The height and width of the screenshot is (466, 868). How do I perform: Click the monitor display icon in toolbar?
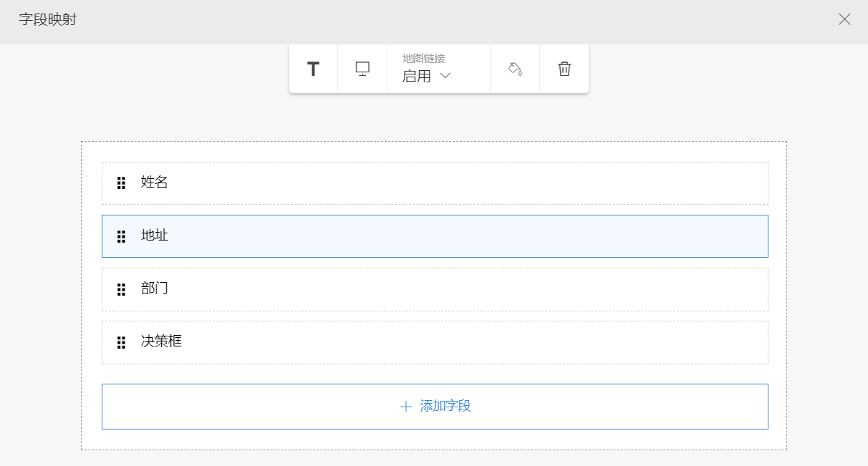point(362,69)
